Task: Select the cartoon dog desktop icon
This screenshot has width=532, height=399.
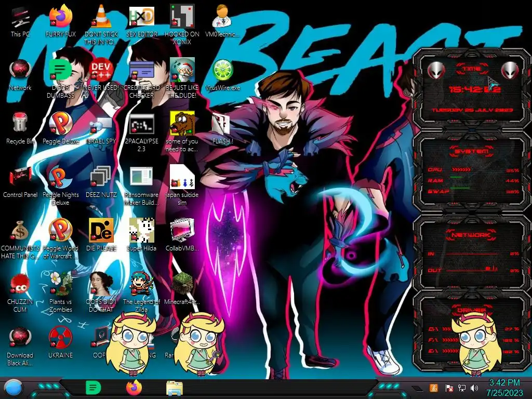Action: pyautogui.click(x=182, y=132)
